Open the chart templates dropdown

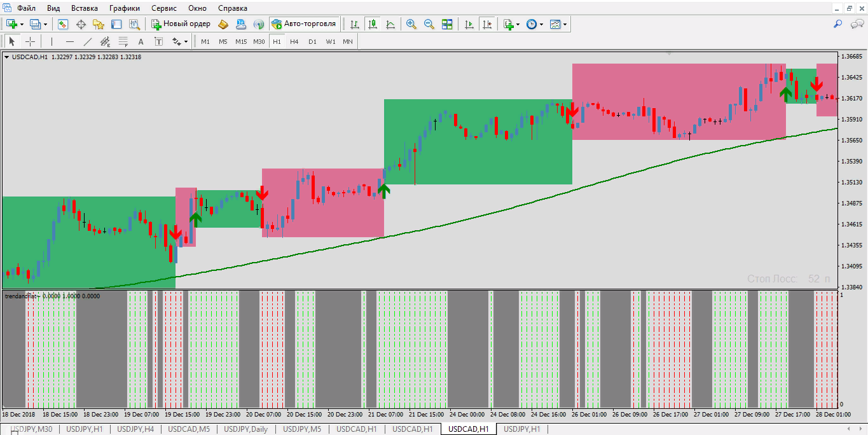[x=565, y=24]
